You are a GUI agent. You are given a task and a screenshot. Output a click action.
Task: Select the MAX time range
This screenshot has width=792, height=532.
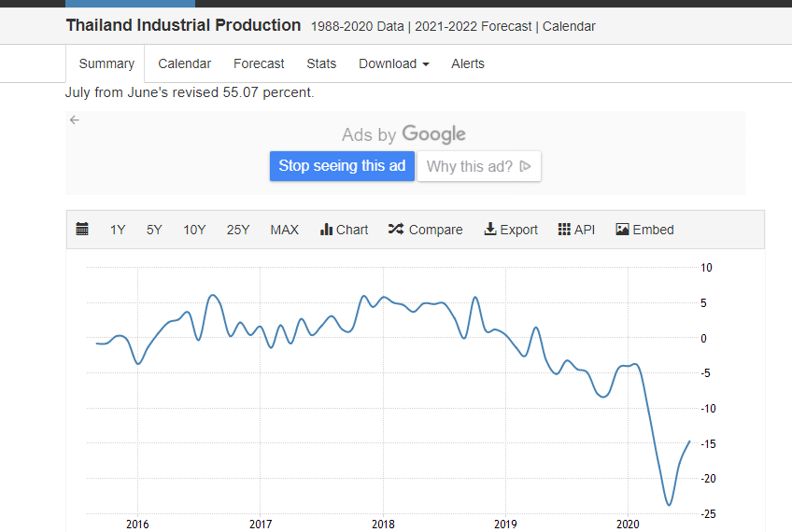(x=285, y=230)
